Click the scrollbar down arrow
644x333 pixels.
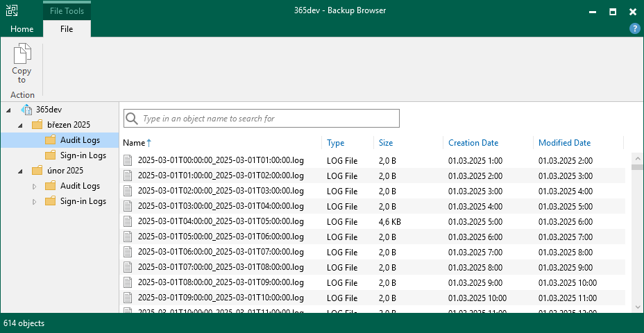coord(638,307)
